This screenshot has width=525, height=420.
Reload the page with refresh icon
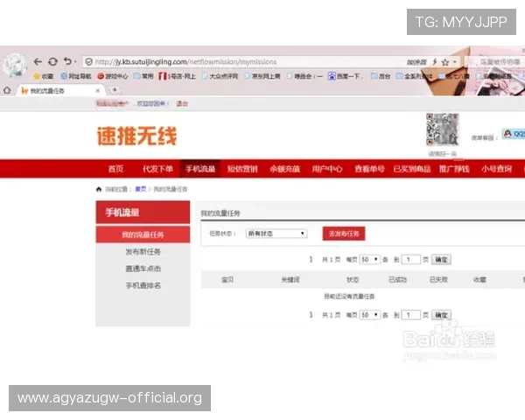[52, 61]
